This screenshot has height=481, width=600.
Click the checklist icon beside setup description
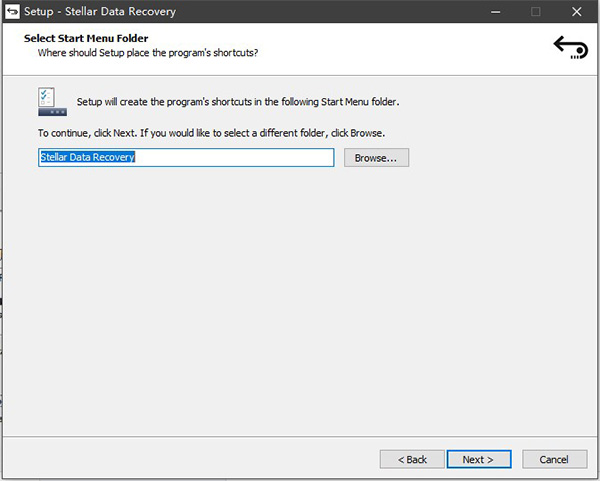47,100
